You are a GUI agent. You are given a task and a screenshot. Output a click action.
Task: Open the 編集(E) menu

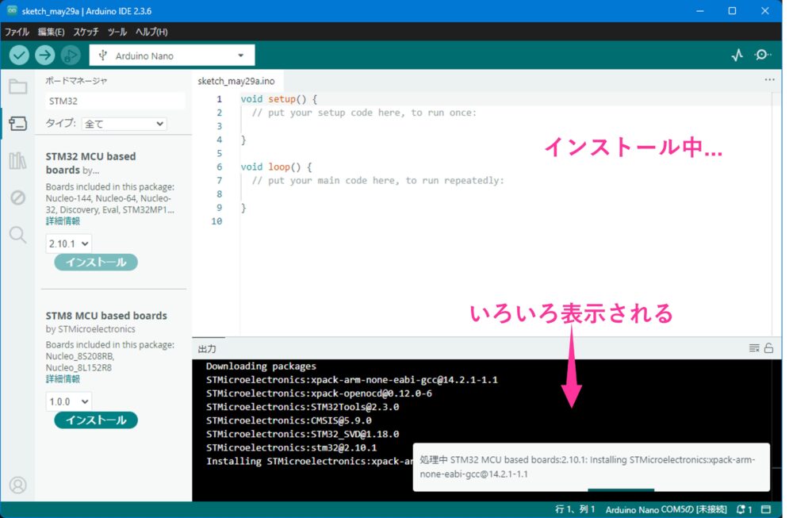click(51, 32)
